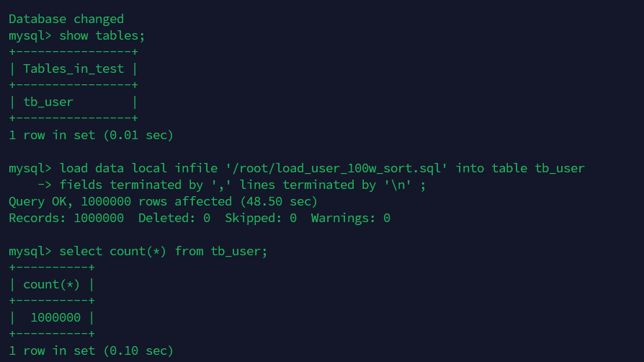
Task: Click the 'fields terminated by' continuation line
Action: pyautogui.click(x=231, y=185)
